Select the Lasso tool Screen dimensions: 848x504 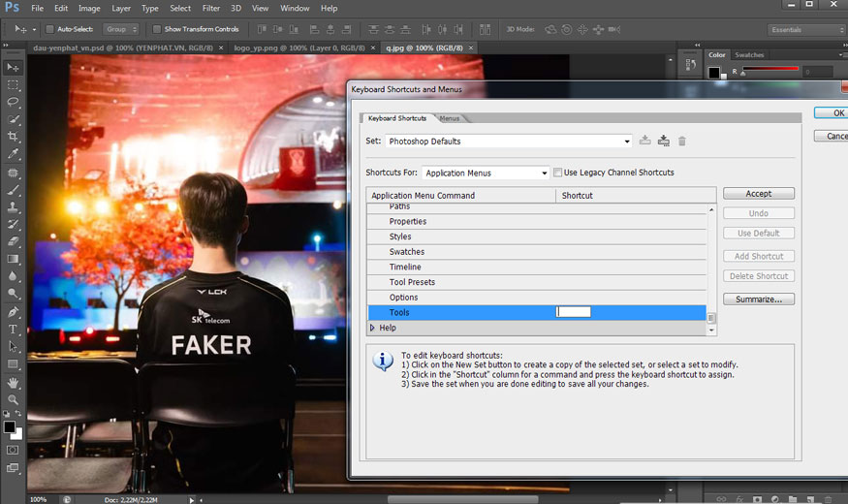(x=13, y=102)
